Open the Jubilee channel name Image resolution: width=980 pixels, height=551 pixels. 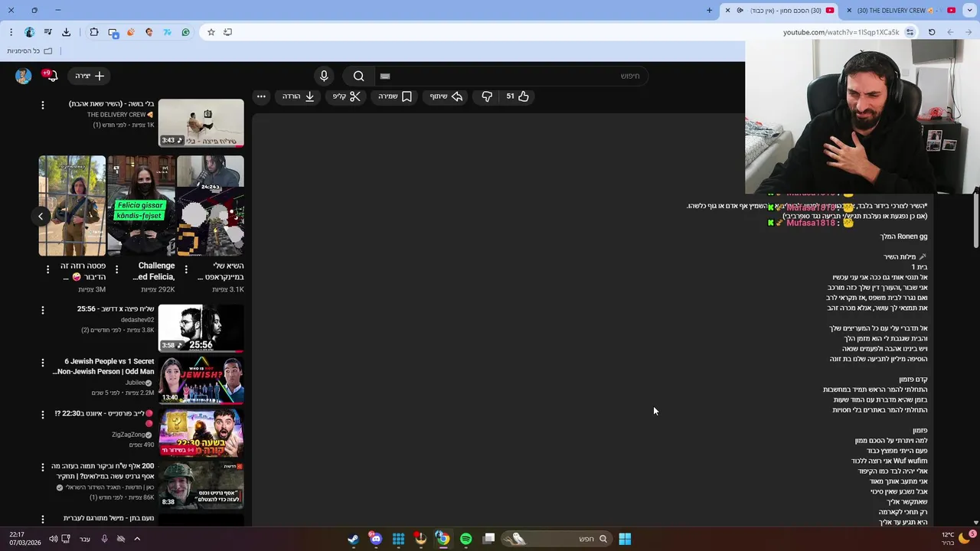pyautogui.click(x=135, y=382)
